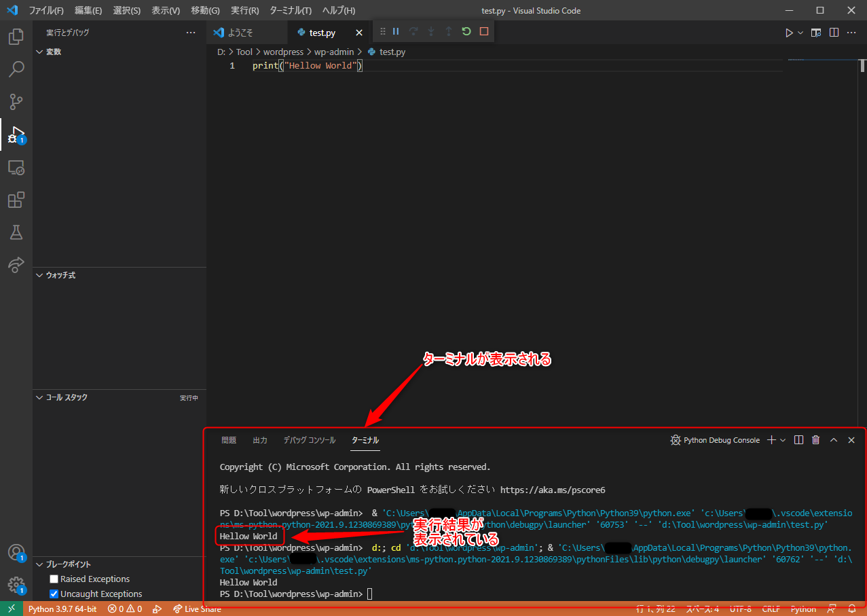This screenshot has height=616, width=867.
Task: Open the Live Share activity icon
Action: coord(16,265)
